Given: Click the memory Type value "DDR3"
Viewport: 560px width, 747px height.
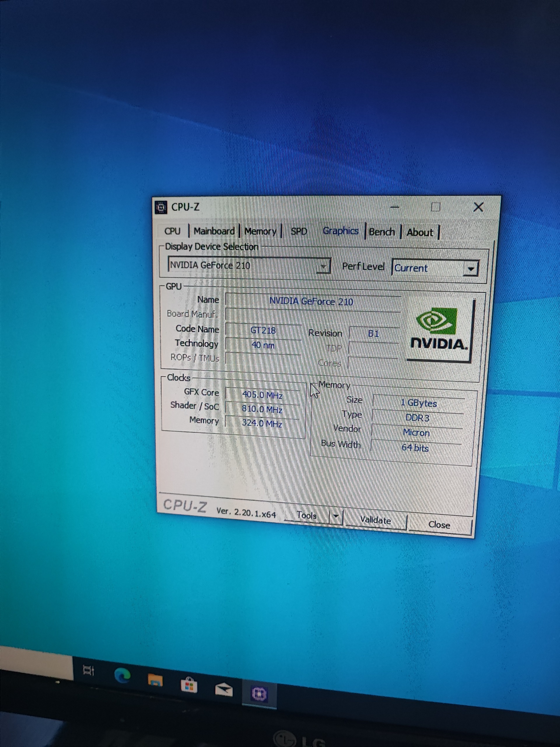Looking at the screenshot, I should [x=417, y=418].
